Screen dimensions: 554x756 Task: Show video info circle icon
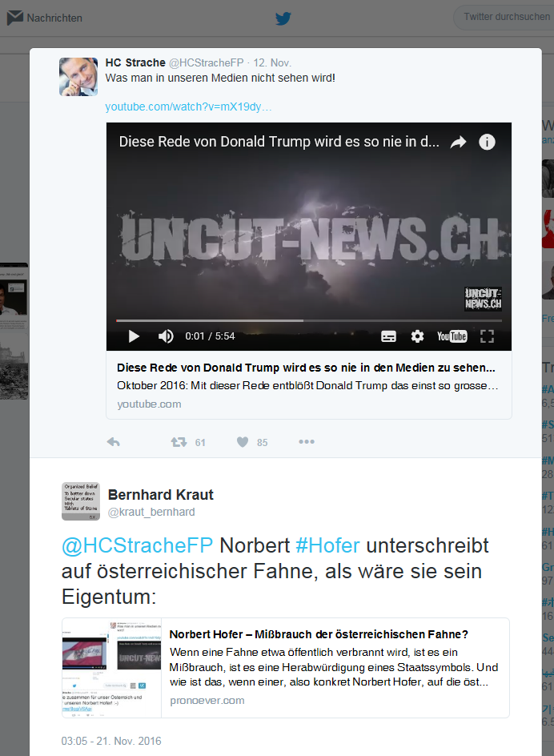point(487,142)
